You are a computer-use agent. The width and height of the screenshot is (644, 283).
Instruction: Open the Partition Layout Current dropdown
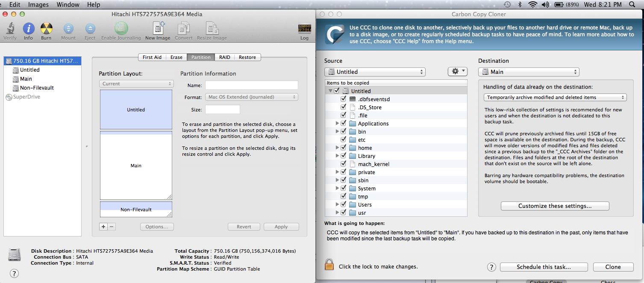(x=136, y=84)
